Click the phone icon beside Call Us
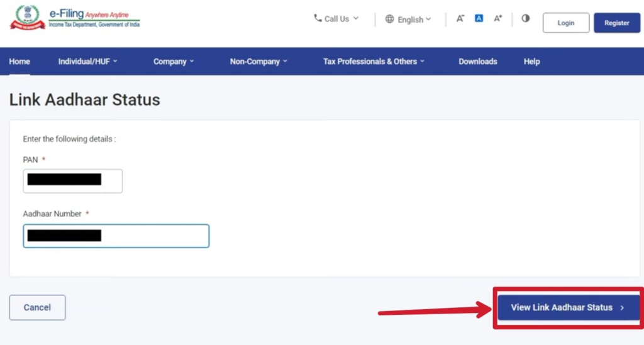The width and height of the screenshot is (644, 345). tap(318, 19)
